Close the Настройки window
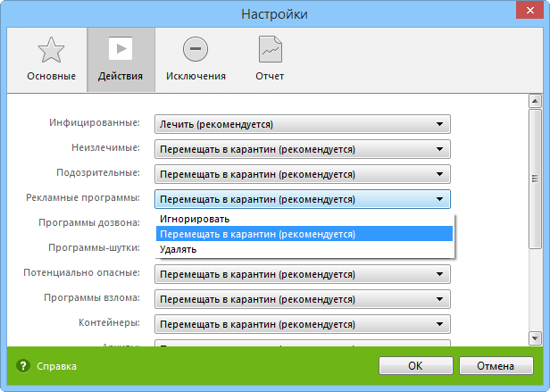Image resolution: width=550 pixels, height=392 pixels. tap(530, 10)
